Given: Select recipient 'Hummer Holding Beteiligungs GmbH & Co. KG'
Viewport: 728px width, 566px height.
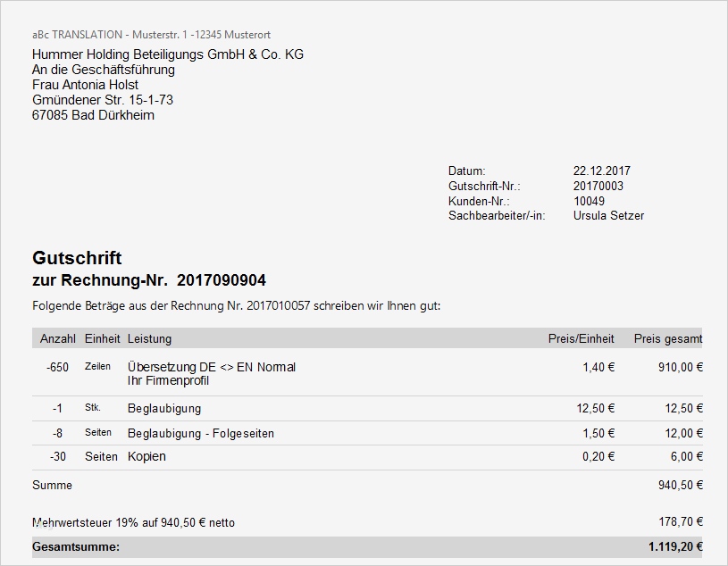Looking at the screenshot, I should pyautogui.click(x=168, y=54).
